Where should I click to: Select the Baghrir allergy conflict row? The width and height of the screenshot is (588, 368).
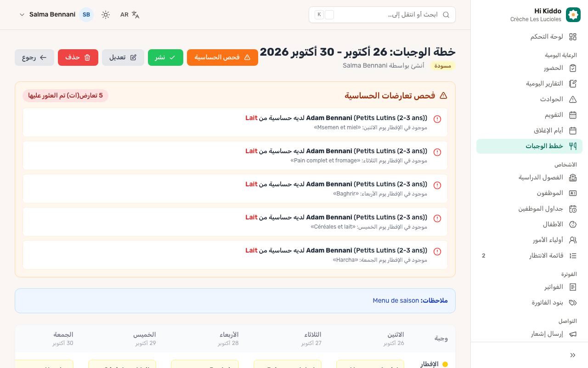point(235,189)
